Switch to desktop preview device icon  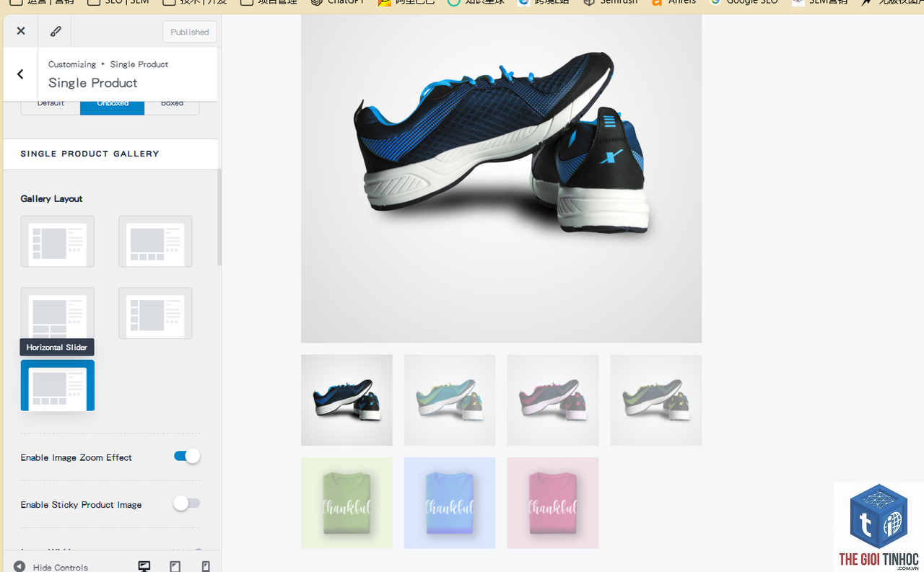pos(144,567)
